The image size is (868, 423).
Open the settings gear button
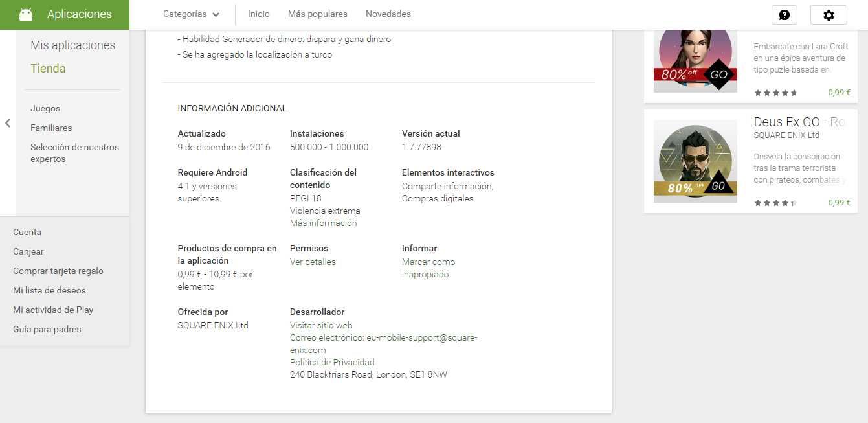tap(829, 15)
